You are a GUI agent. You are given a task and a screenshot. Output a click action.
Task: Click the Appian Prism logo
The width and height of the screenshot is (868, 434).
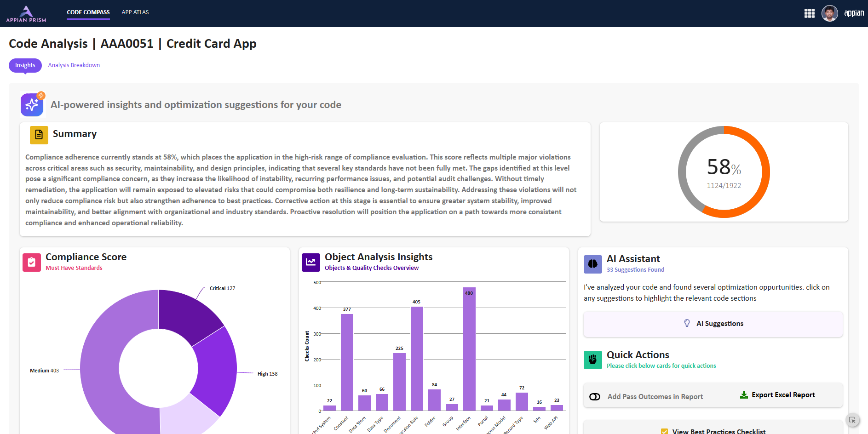click(26, 14)
